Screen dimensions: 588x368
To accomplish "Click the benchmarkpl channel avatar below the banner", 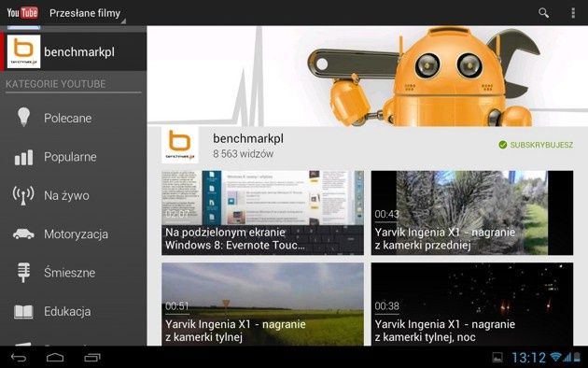I will pos(180,145).
